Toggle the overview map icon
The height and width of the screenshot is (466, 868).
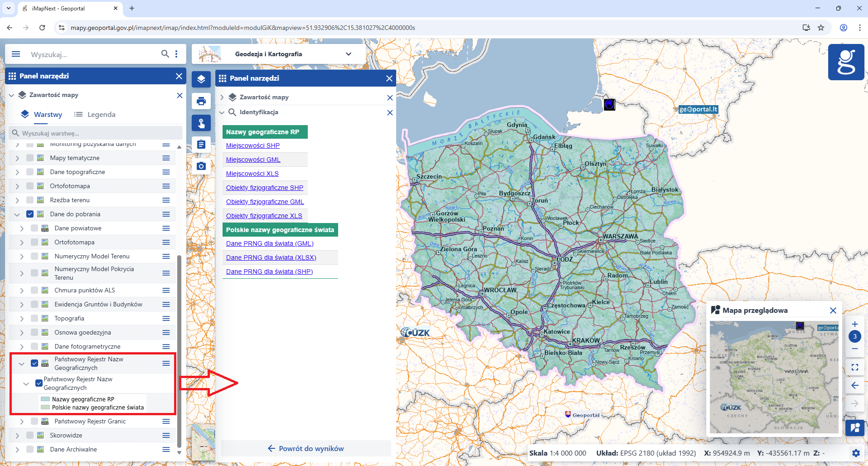tap(855, 428)
